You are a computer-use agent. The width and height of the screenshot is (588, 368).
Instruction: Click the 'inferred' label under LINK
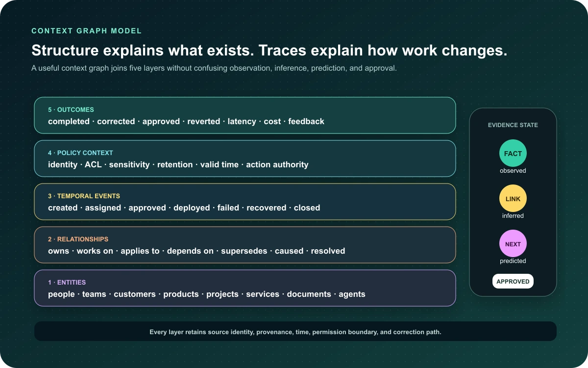click(513, 216)
